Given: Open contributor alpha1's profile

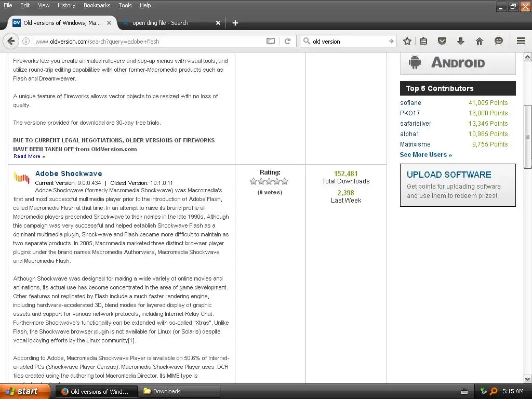Looking at the screenshot, I should point(409,134).
